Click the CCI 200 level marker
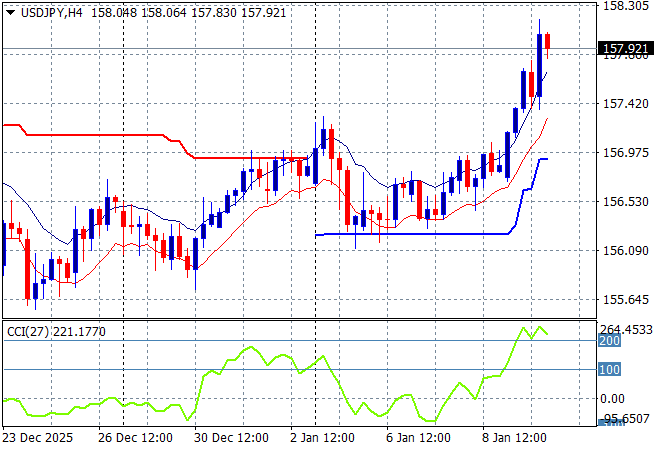Screen dimensions: 660x450 (x=610, y=341)
